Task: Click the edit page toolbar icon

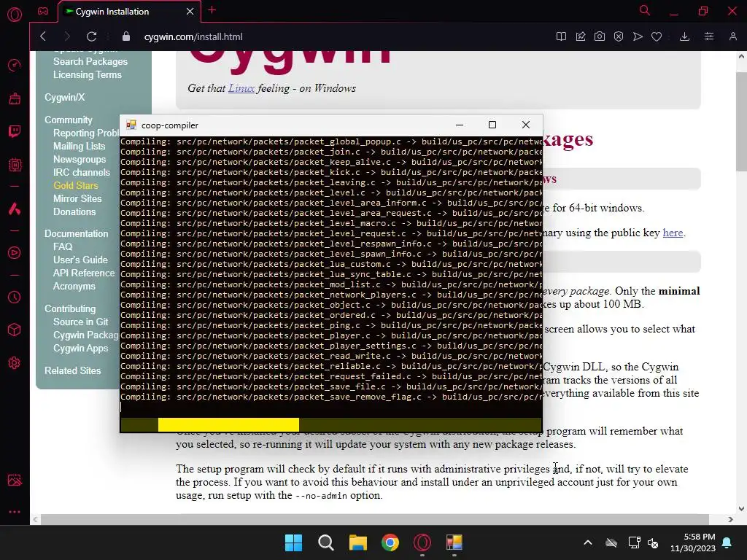Action: click(580, 36)
